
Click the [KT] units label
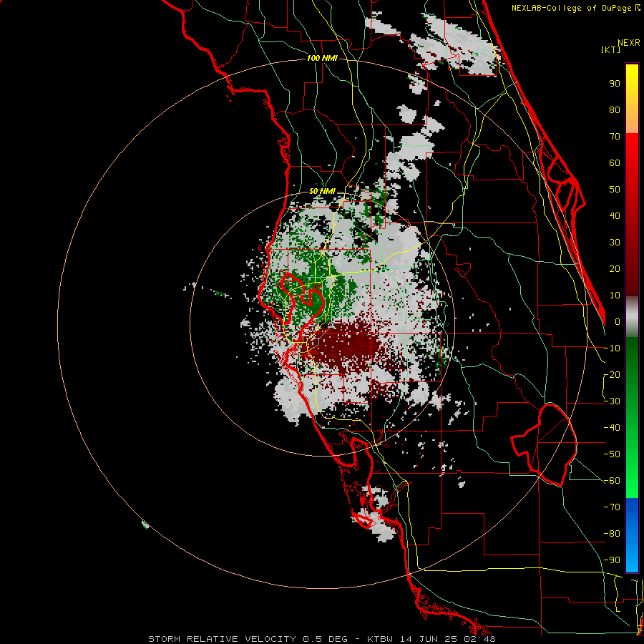[611, 49]
